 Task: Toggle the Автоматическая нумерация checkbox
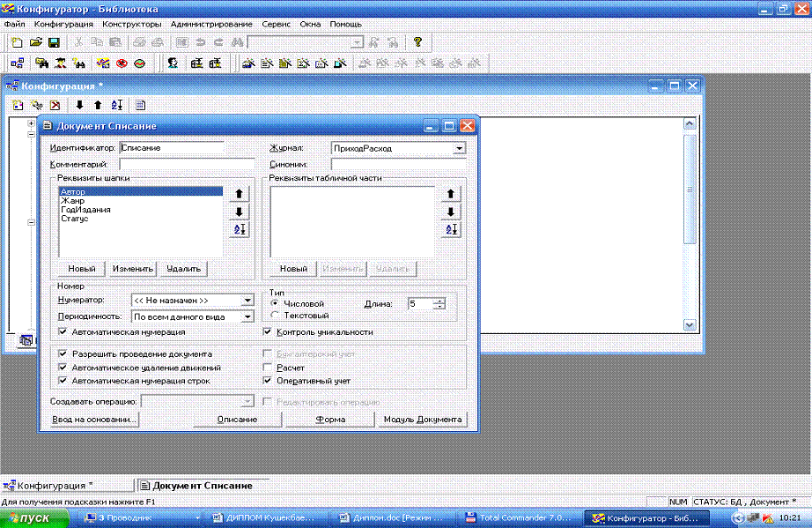pos(63,332)
